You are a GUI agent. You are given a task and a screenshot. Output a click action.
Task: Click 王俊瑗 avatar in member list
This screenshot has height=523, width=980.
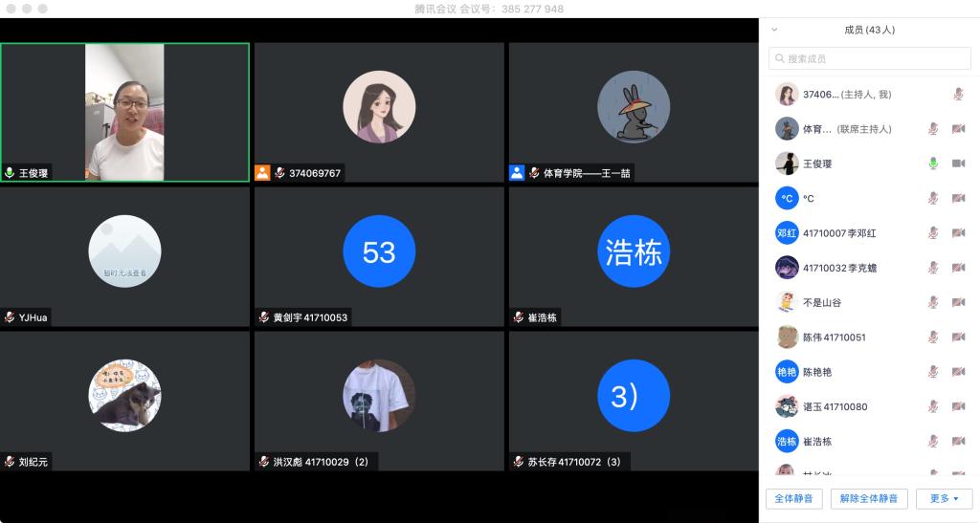pos(787,163)
